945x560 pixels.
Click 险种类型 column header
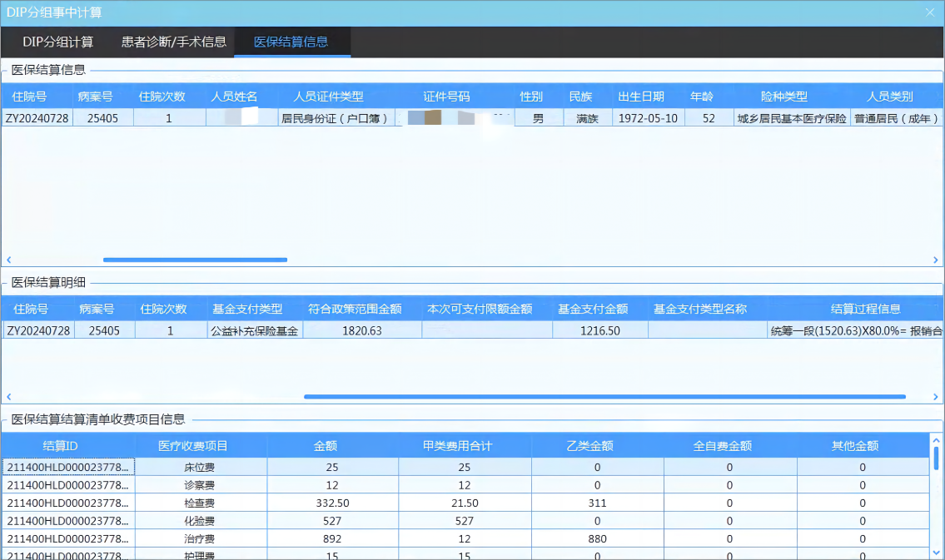point(784,97)
